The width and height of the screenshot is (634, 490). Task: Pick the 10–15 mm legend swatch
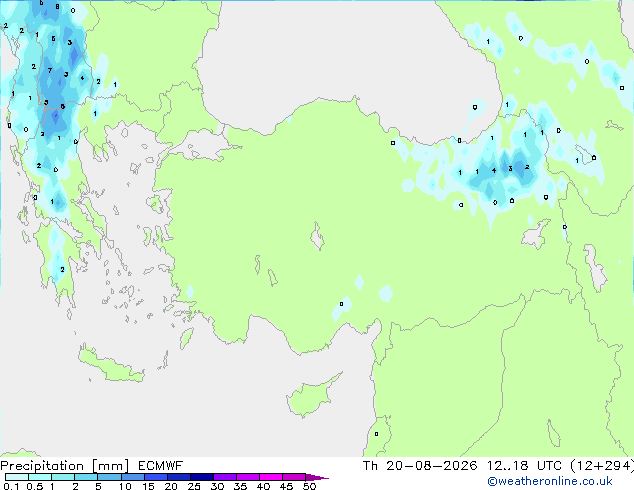pos(133,477)
